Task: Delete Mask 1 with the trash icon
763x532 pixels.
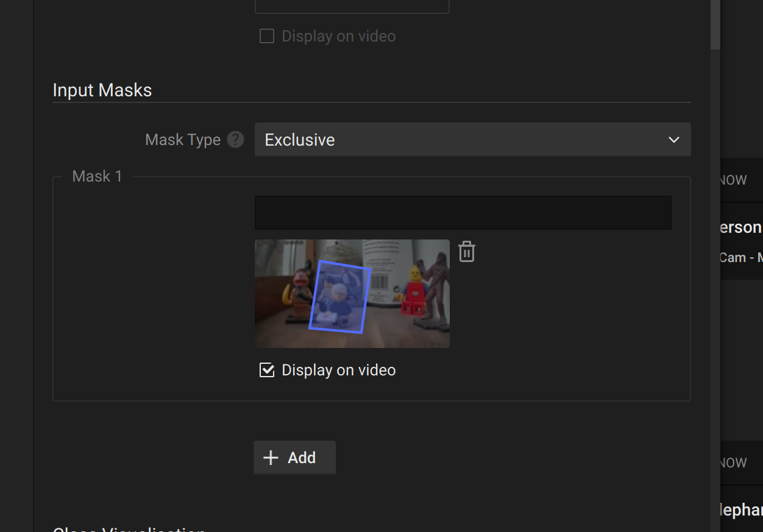Action: point(467,251)
